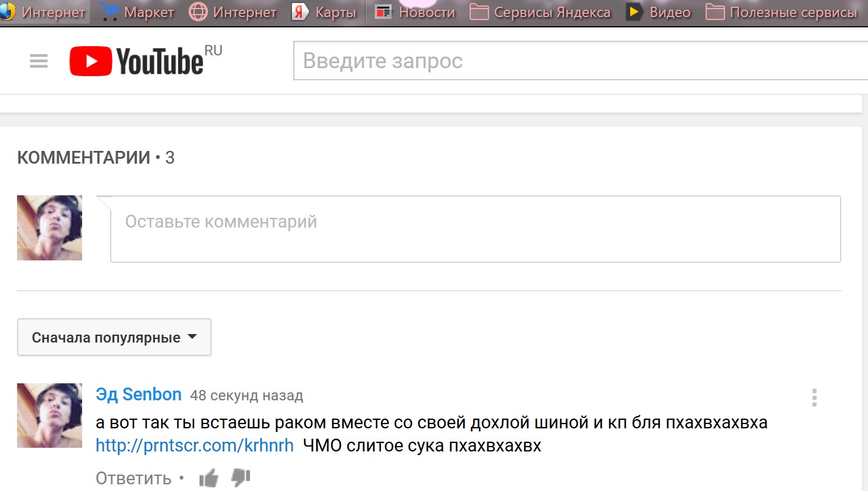The height and width of the screenshot is (491, 868).
Task: Expand the Сервисы Яндекса bookmarks folder
Action: (x=540, y=12)
